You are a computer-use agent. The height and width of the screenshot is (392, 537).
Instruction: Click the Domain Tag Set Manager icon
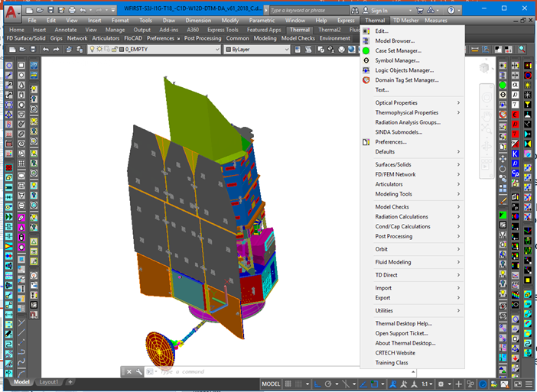(366, 80)
